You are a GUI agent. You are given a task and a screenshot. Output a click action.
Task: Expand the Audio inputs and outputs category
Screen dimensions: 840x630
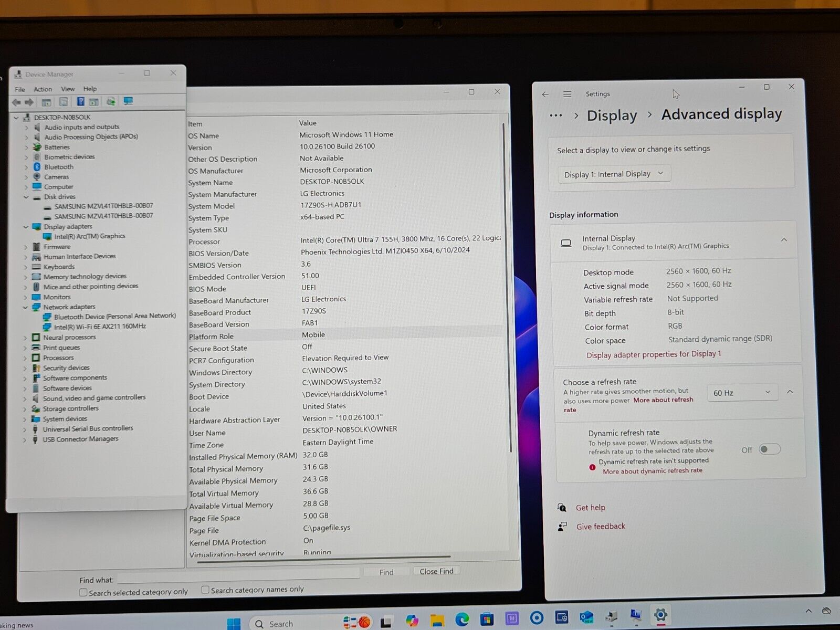26,128
